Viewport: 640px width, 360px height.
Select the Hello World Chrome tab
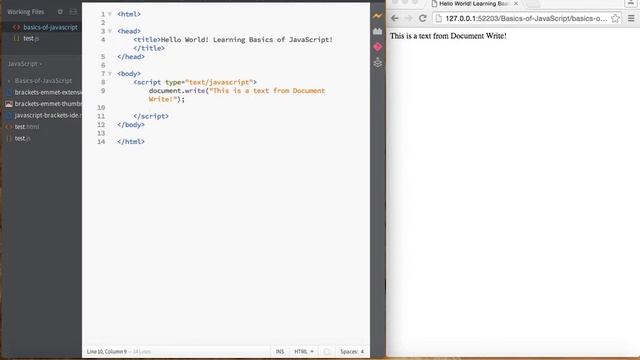point(473,4)
